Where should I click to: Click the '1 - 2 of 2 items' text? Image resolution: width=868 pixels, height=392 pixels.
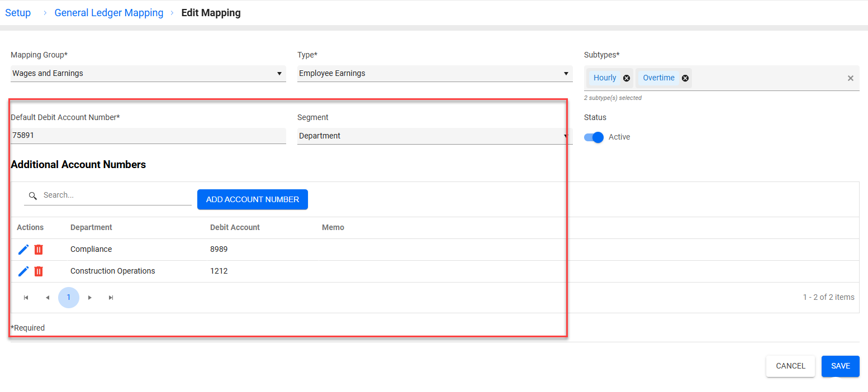[x=828, y=298]
